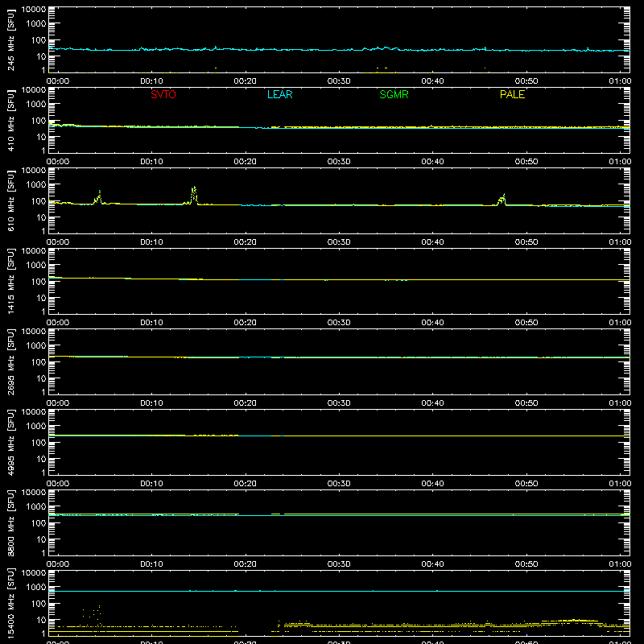This screenshot has width=644, height=644.
Task: Click the 610 MHz burst peak near 00:05
Action: [99, 196]
